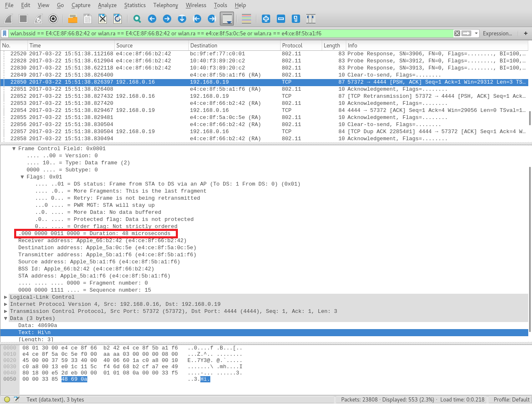This screenshot has width=532, height=404.
Task: Go to the previous packet arrow
Action: tap(152, 19)
